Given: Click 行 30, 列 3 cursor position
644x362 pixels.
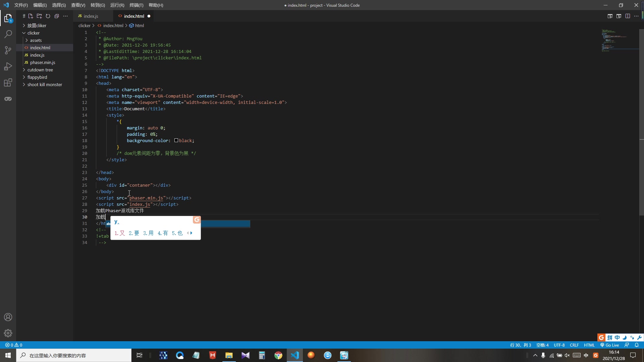Looking at the screenshot, I should pyautogui.click(x=521, y=345).
